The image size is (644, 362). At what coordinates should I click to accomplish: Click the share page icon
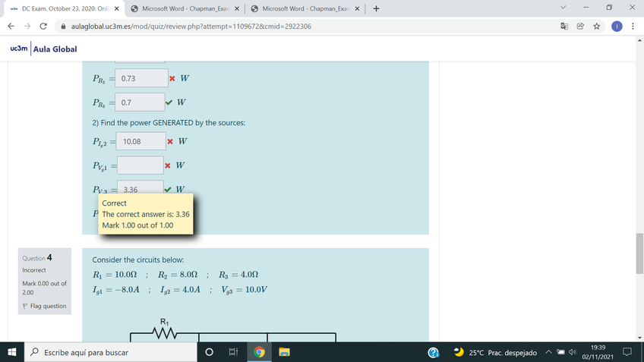(x=581, y=26)
